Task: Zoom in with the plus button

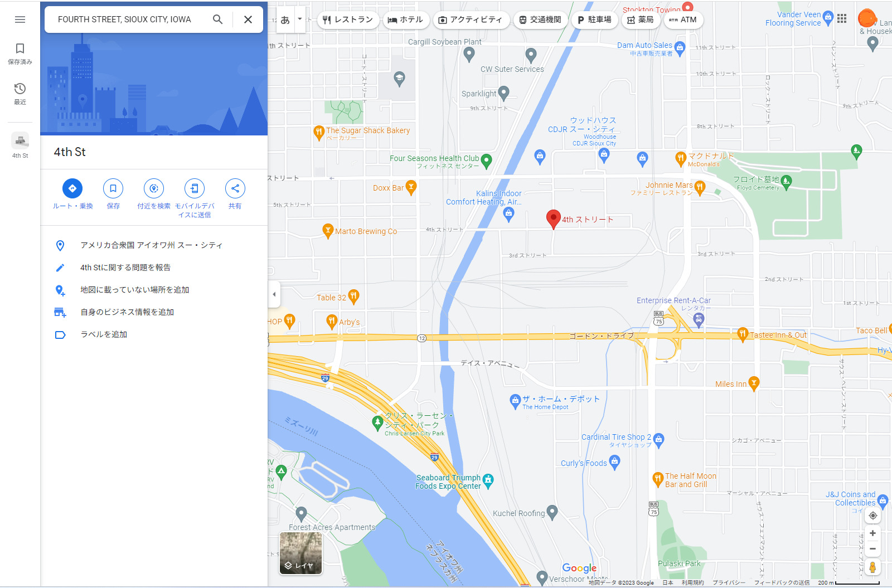Action: coord(872,533)
